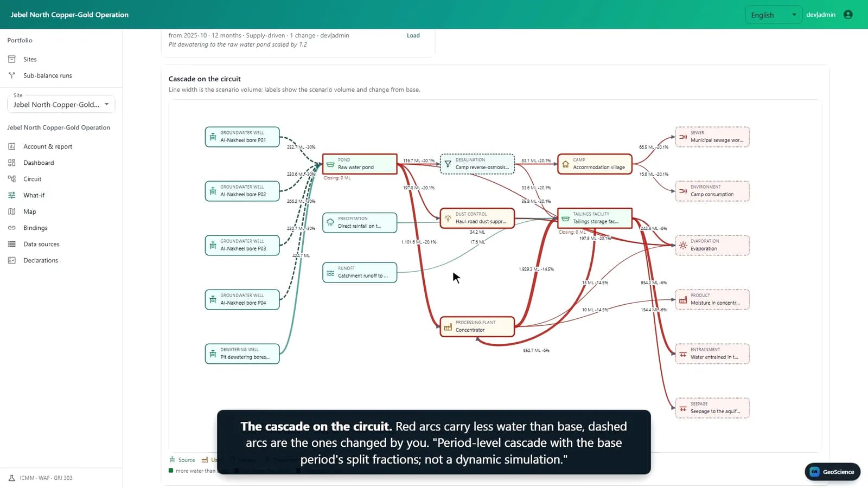Viewport: 868px width, 488px height.
Task: Open the Sub-balance runs link
Action: (48, 75)
